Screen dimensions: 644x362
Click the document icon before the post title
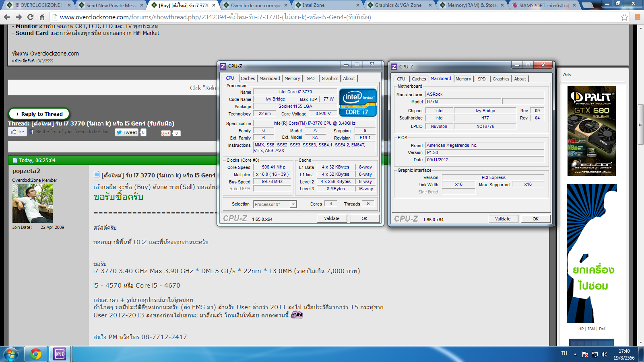[97, 174]
